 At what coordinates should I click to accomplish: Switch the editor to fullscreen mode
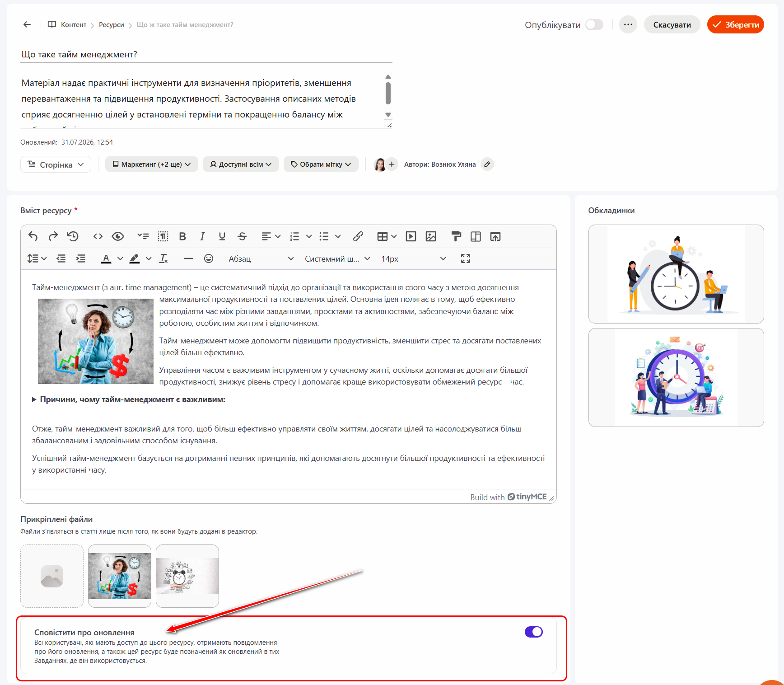466,258
